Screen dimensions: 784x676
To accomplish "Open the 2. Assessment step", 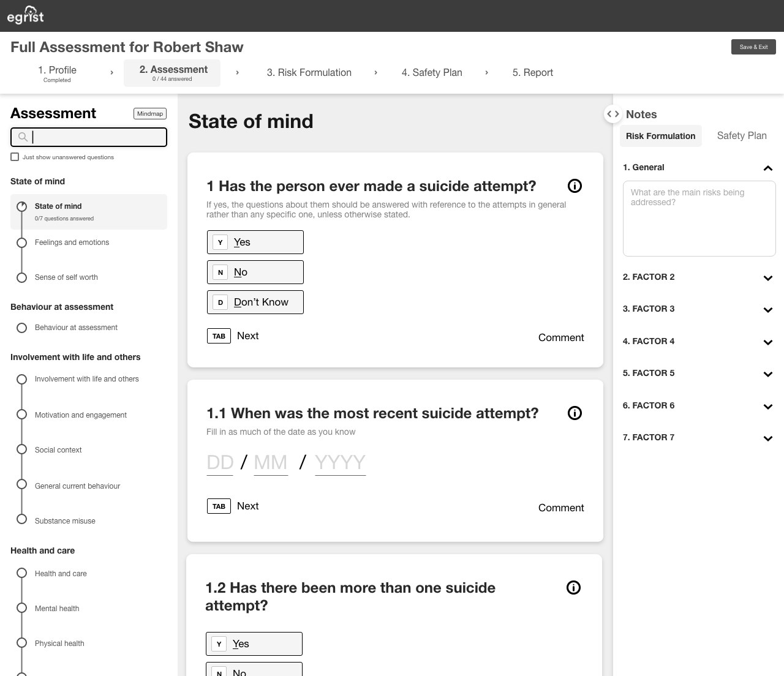I will click(172, 73).
